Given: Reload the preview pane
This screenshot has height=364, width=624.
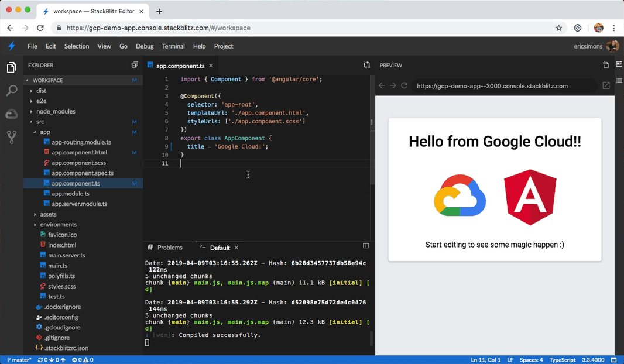Looking at the screenshot, I should (404, 85).
